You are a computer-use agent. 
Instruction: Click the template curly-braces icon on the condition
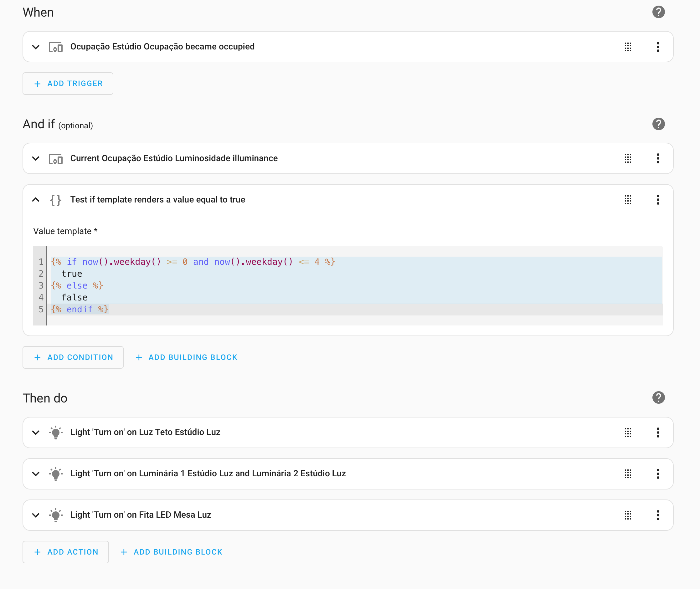coord(55,200)
